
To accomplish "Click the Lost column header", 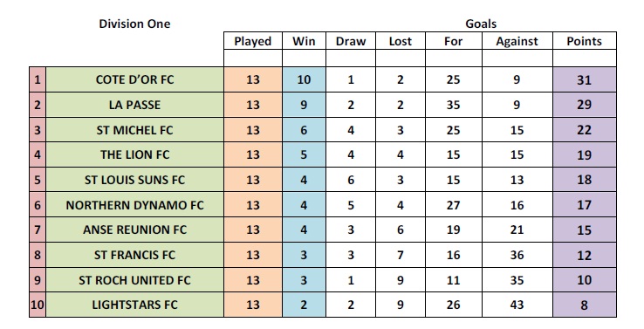I will point(401,41).
